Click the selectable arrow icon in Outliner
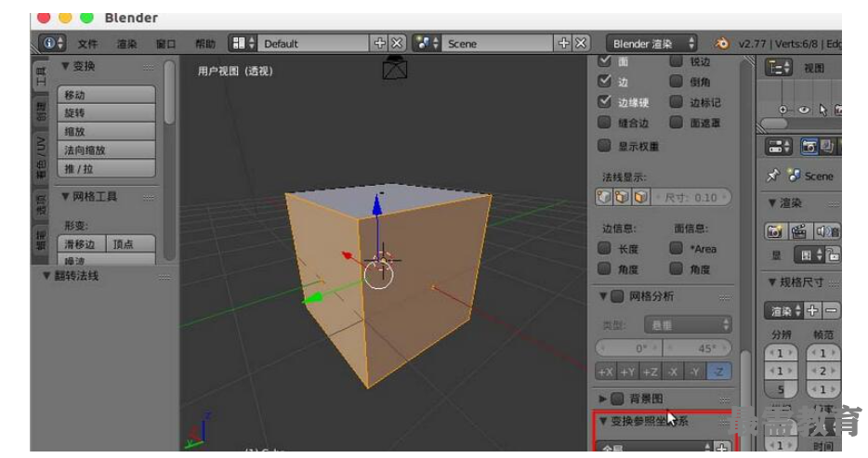868x458 pixels. click(x=822, y=110)
